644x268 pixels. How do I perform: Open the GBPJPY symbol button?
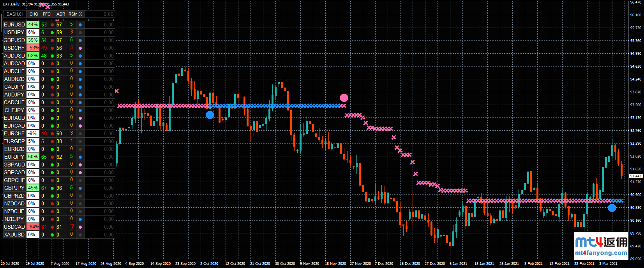pos(14,188)
